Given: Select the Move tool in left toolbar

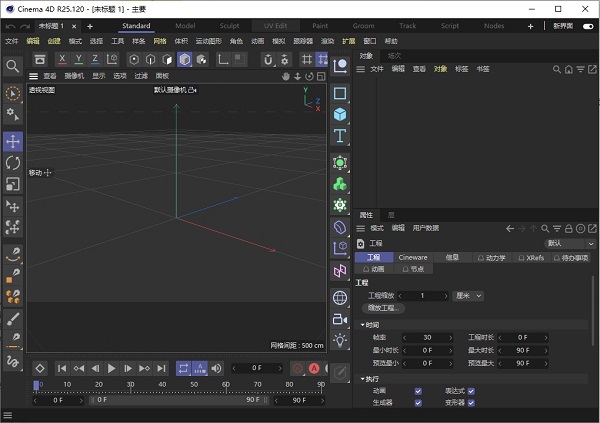Looking at the screenshot, I should [x=13, y=142].
